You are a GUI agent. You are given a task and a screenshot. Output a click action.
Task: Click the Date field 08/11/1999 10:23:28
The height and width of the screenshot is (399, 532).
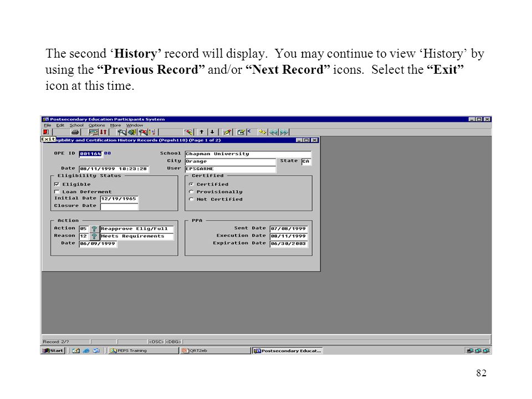[x=114, y=169]
